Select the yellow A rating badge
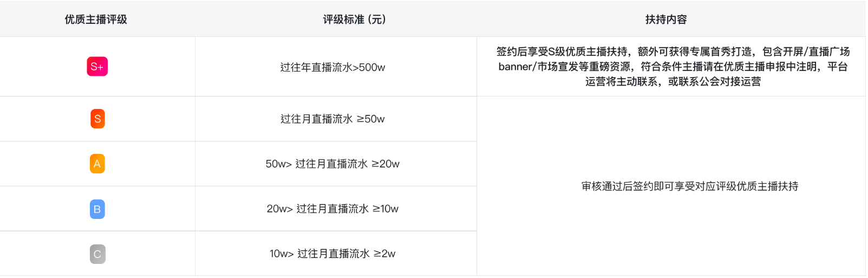 click(97, 164)
